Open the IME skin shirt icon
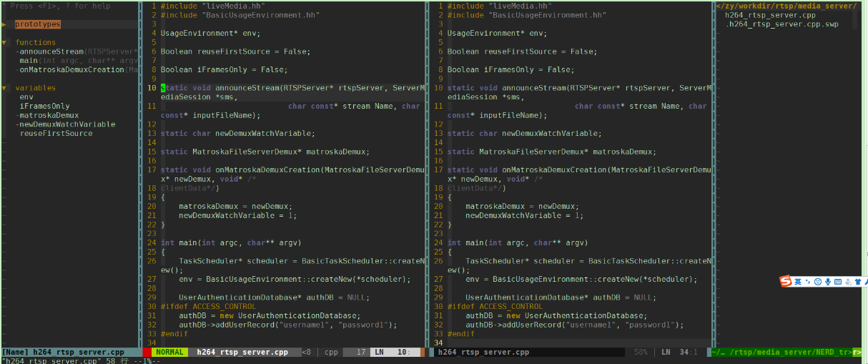The image size is (868, 364). coord(857,282)
